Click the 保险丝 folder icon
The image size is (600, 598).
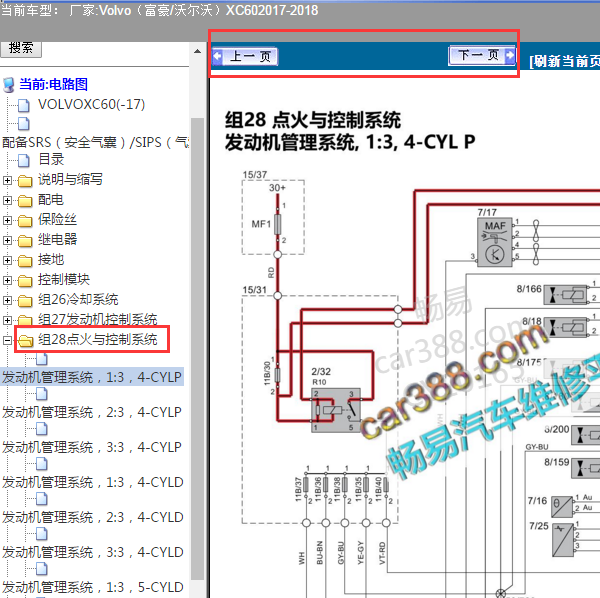coord(25,221)
